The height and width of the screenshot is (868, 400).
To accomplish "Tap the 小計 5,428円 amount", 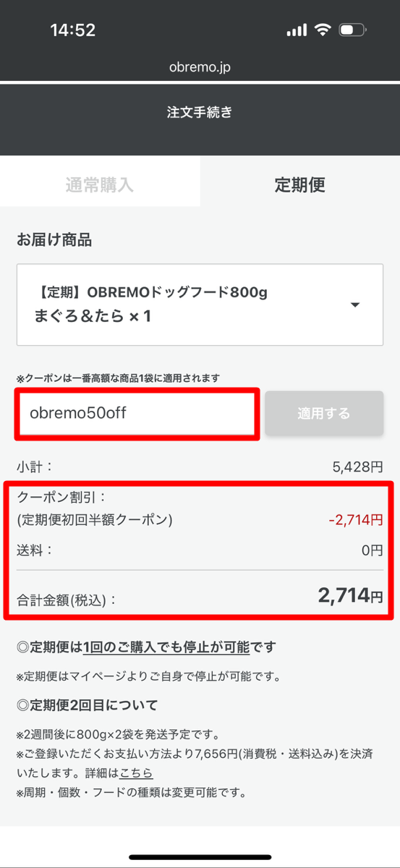I will pyautogui.click(x=358, y=467).
